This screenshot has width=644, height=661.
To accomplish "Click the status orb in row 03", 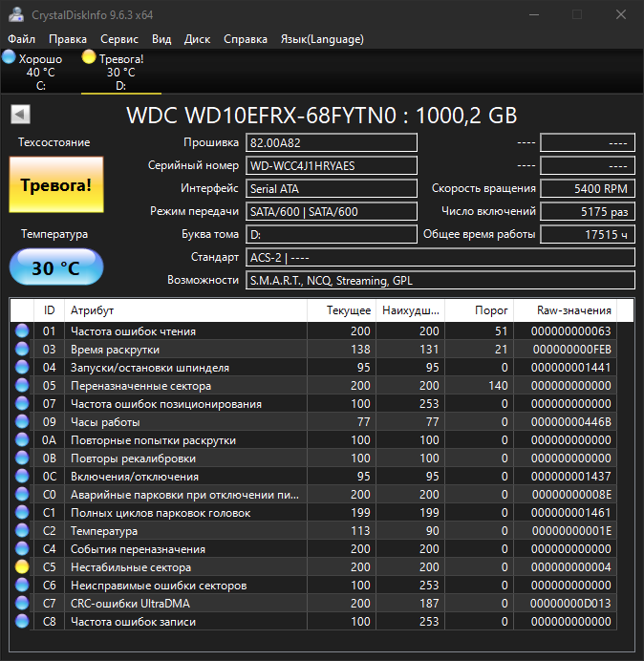I will click(22, 349).
